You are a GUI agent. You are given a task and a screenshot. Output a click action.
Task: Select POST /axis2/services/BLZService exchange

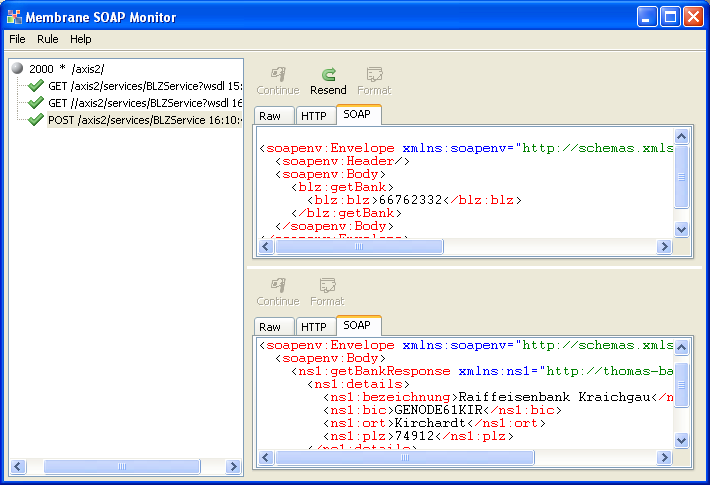pyautogui.click(x=145, y=120)
